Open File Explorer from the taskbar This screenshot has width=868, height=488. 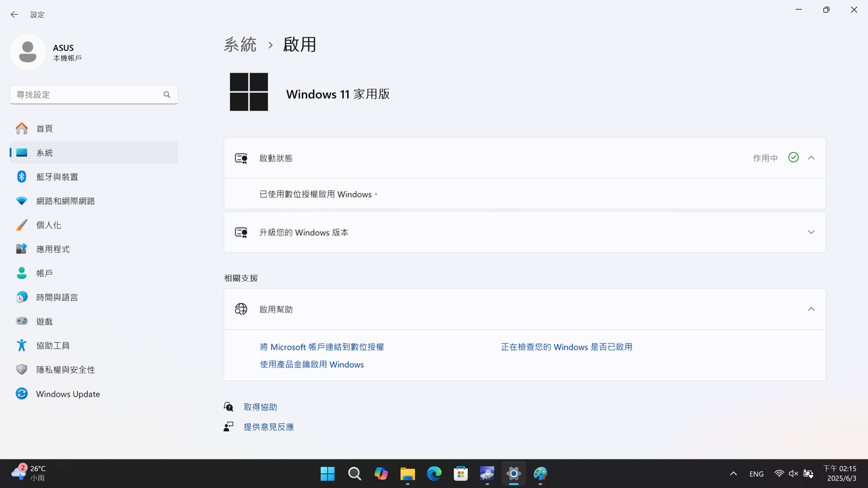click(407, 474)
